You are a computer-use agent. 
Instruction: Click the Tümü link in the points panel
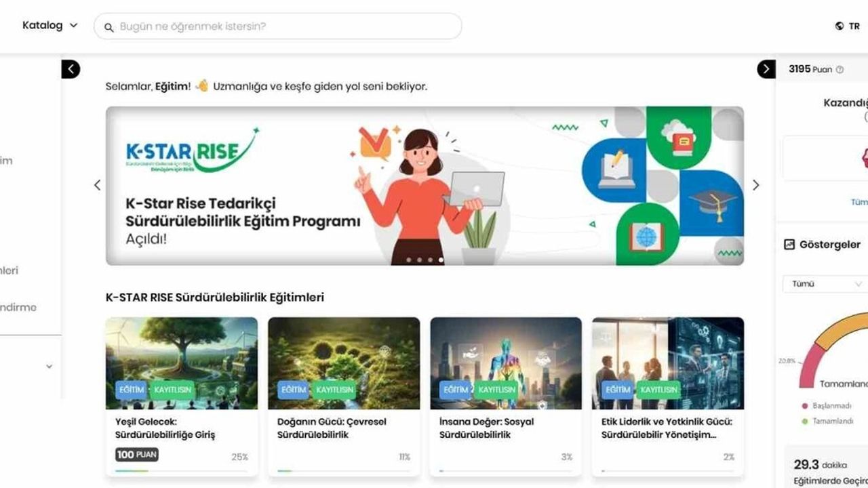(859, 201)
